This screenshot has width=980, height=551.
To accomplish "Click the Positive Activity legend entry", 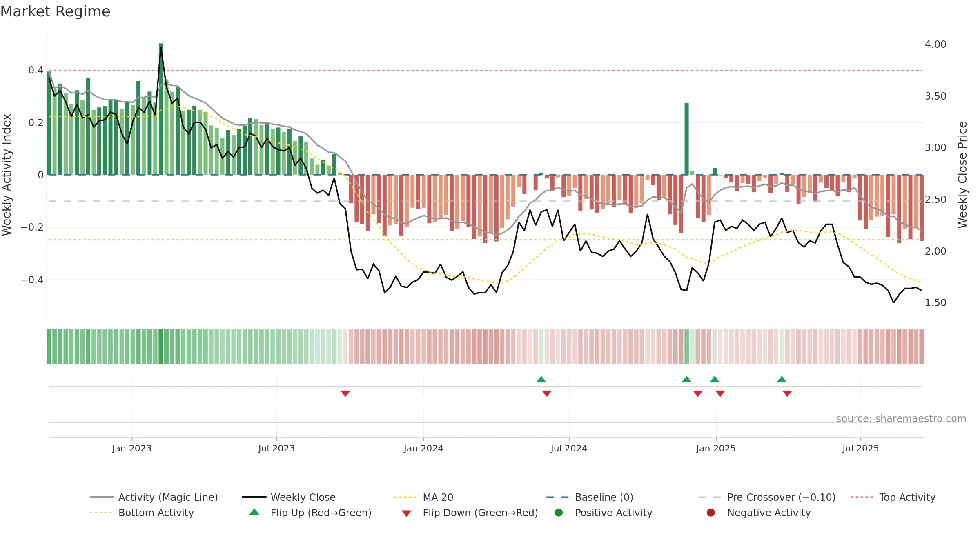I will [604, 513].
